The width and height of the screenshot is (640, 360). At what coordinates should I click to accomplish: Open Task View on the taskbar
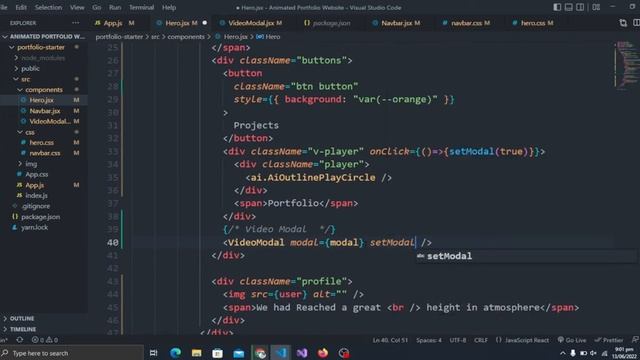pyautogui.click(x=154, y=353)
